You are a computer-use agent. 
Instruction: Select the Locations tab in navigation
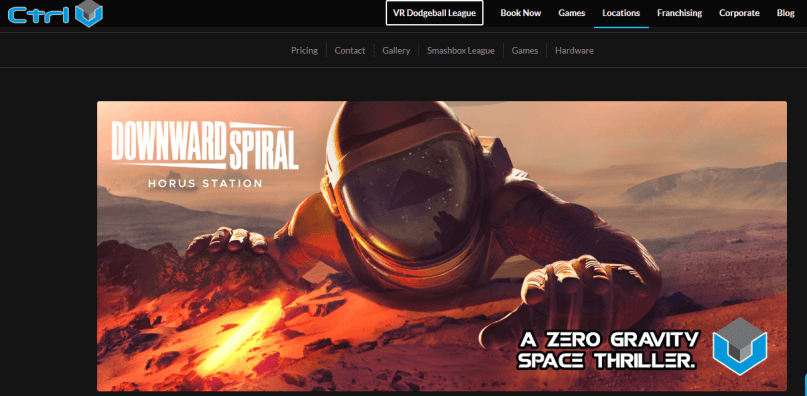click(x=621, y=13)
